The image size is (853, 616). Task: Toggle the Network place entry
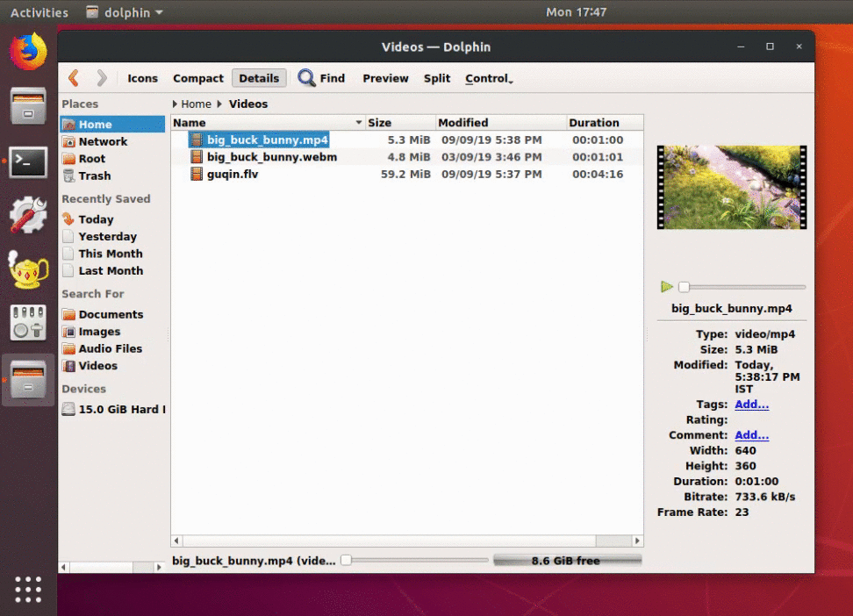(x=100, y=141)
